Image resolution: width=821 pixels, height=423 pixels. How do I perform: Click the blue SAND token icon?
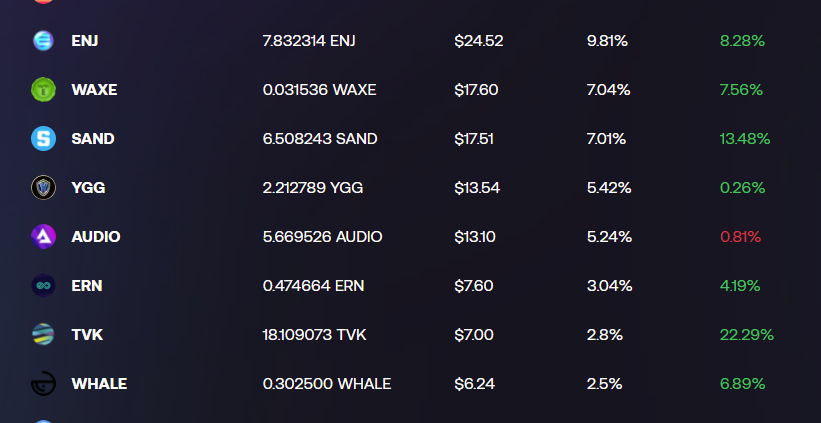pyautogui.click(x=43, y=139)
